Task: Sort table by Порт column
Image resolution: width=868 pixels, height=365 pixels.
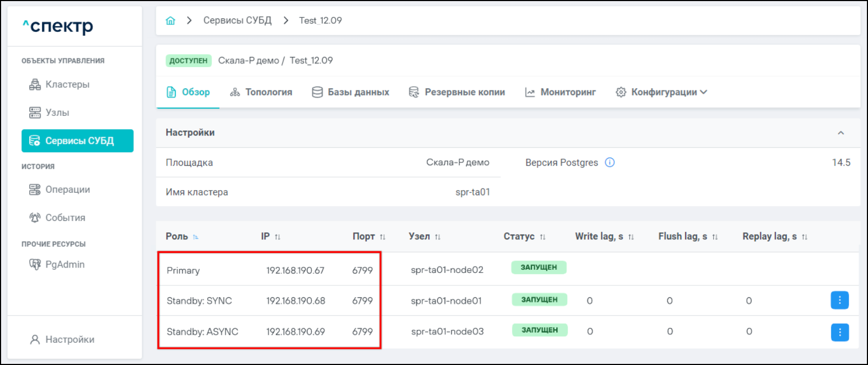Action: (x=383, y=237)
